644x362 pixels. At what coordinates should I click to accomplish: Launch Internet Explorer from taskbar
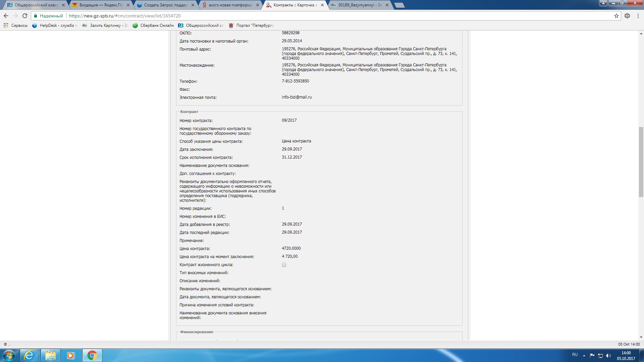click(x=29, y=355)
